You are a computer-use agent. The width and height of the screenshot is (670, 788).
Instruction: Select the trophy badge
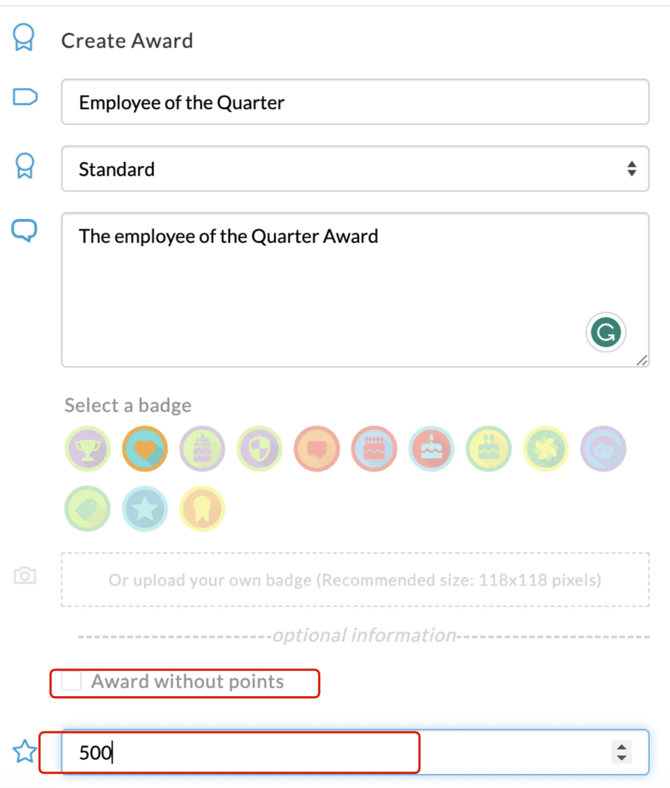(x=88, y=449)
